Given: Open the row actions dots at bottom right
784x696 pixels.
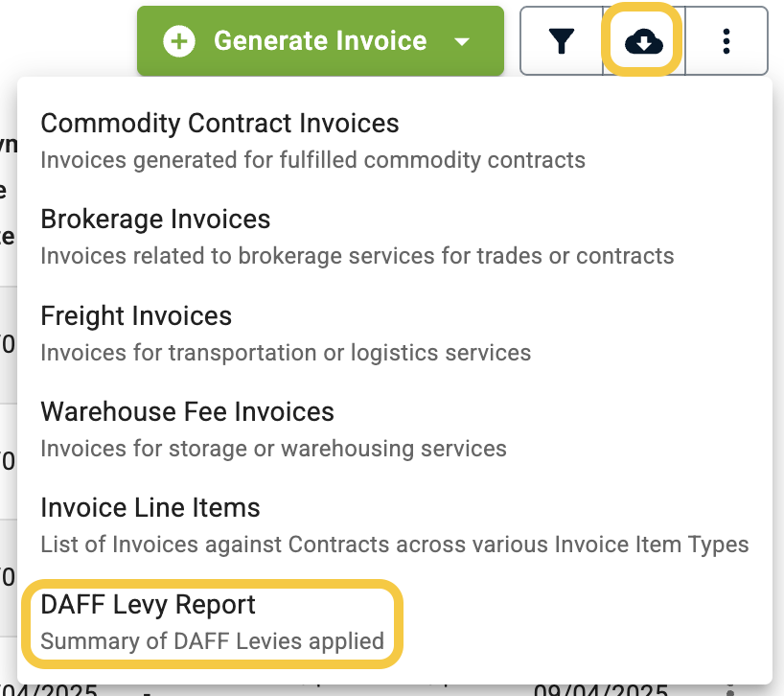Looking at the screenshot, I should [730, 688].
